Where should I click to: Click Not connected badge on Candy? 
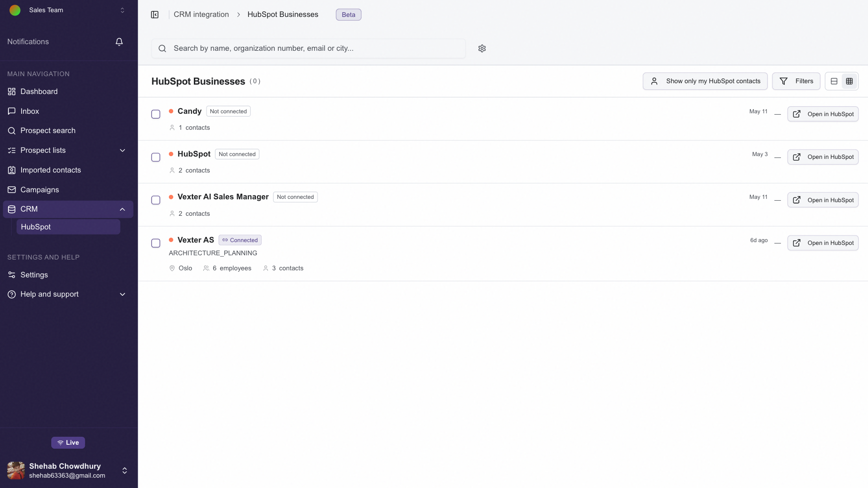pos(228,111)
